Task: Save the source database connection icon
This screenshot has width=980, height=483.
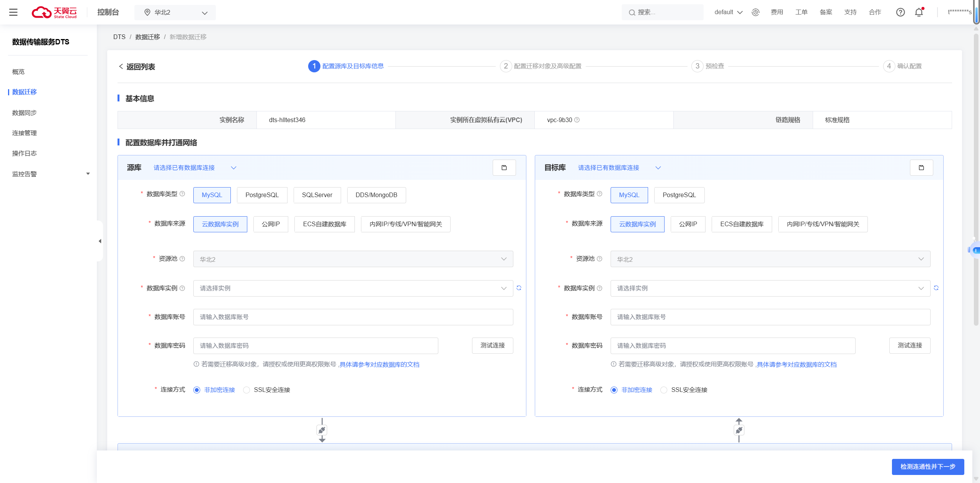Action: 504,168
